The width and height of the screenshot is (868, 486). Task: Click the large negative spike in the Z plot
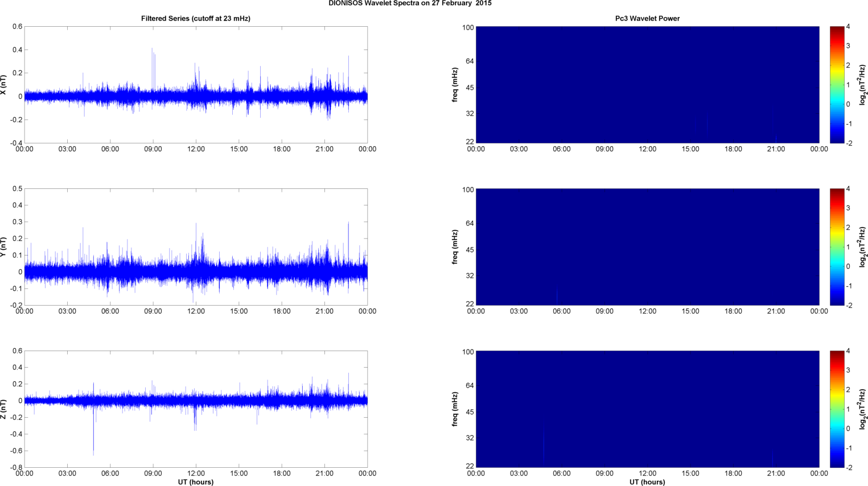93,427
